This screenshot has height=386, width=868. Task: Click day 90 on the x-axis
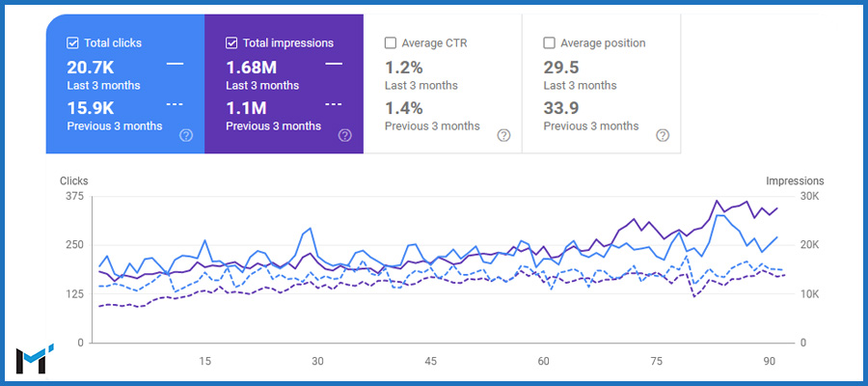click(770, 362)
